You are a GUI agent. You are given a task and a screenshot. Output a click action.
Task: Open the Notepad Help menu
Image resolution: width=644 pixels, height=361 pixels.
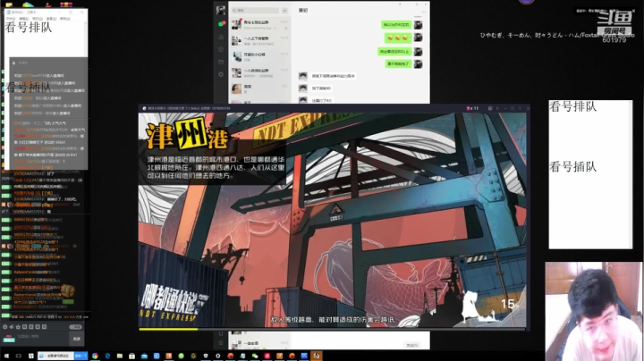(65, 19)
